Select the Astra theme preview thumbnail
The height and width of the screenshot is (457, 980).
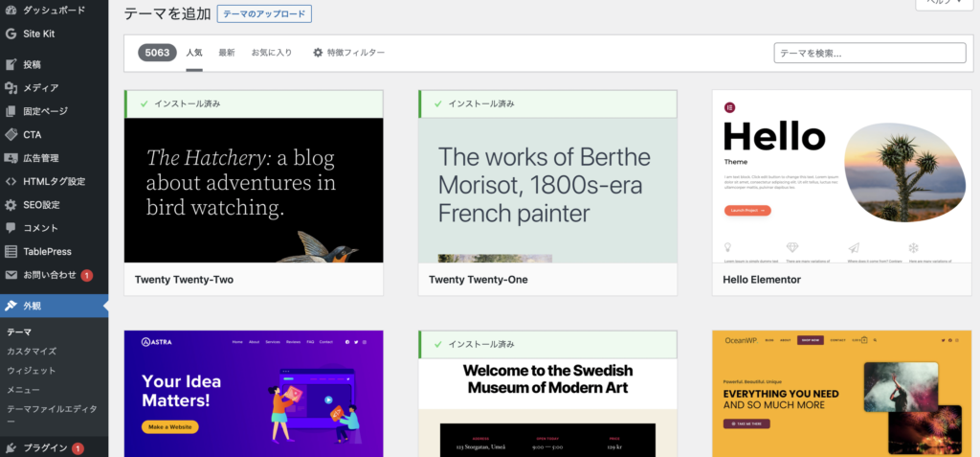254,394
